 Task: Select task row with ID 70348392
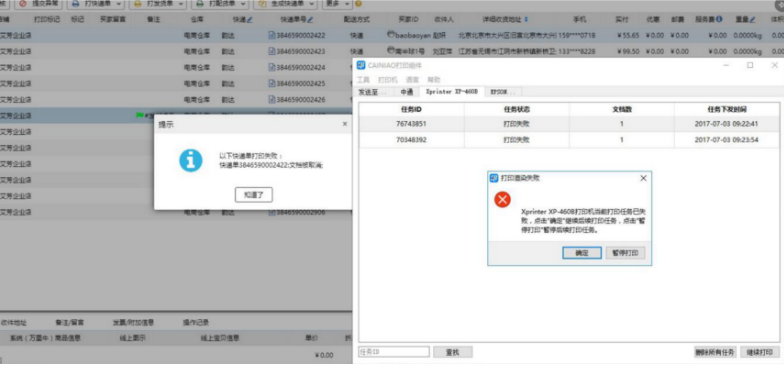569,140
